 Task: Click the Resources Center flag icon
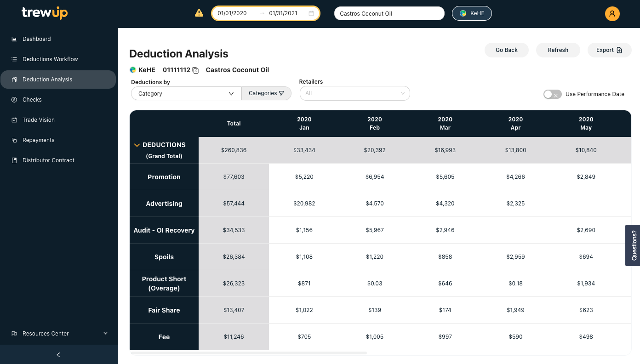point(14,334)
